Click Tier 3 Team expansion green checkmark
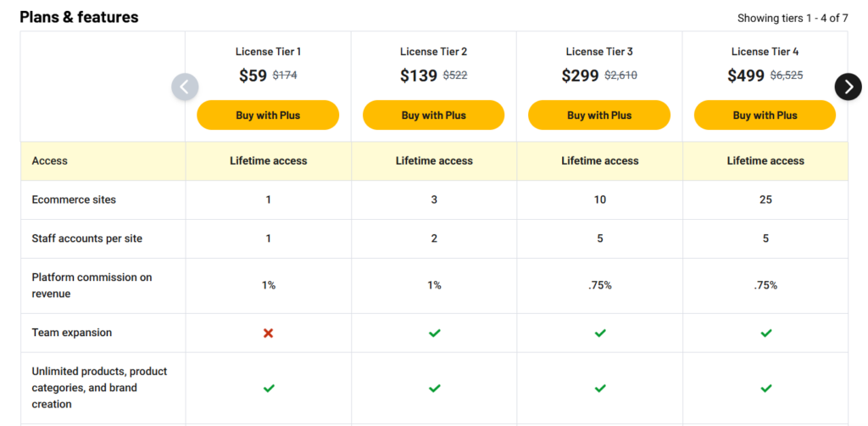This screenshot has height=426, width=868. click(x=600, y=333)
